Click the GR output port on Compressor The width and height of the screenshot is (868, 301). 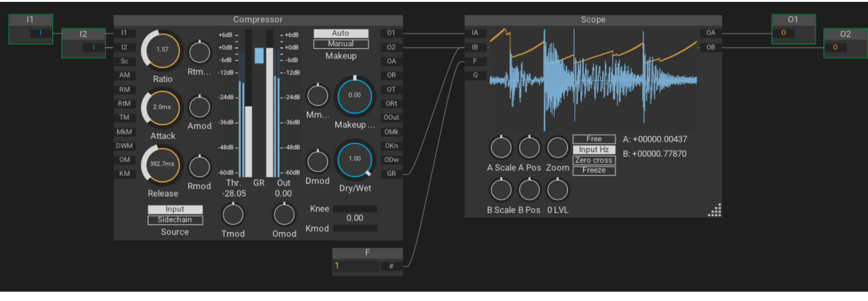click(391, 174)
